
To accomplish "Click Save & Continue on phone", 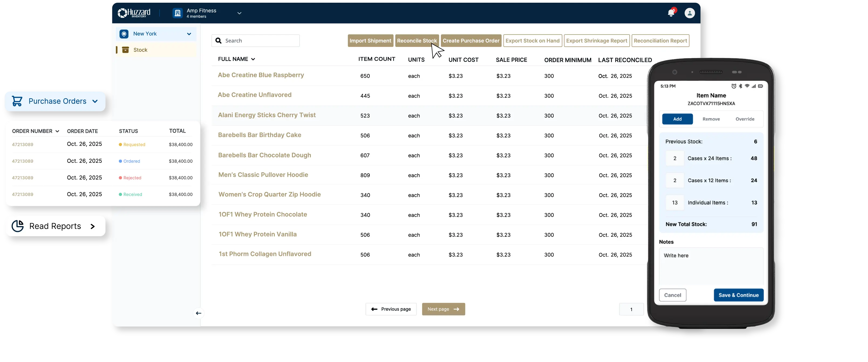I will (x=738, y=295).
